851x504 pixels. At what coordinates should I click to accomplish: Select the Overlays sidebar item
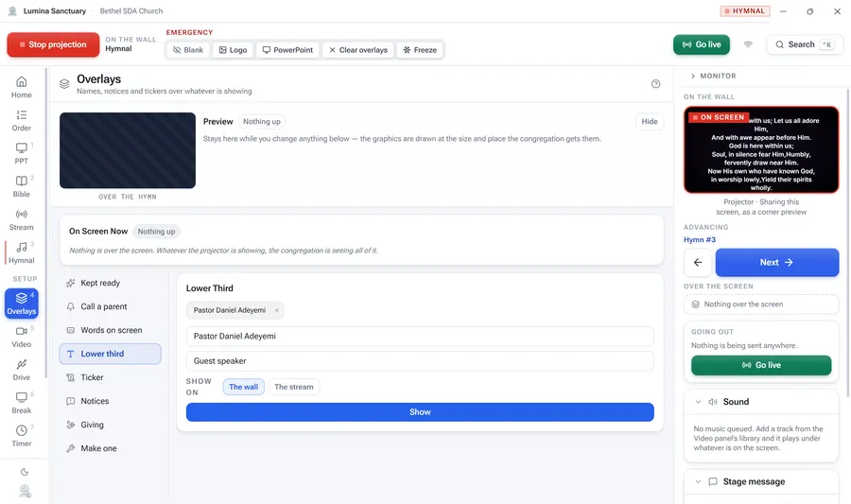pos(21,304)
